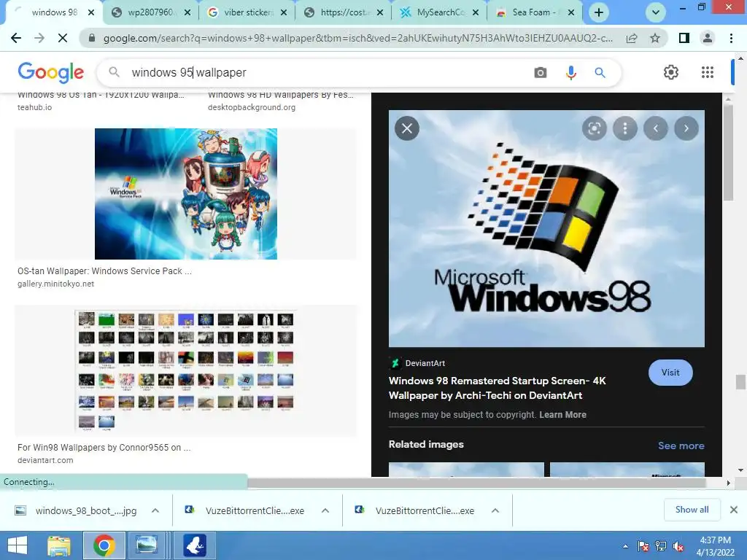Viewport: 747px width, 560px height.
Task: Click the horizontal scrollbar at page bottom
Action: [476, 483]
